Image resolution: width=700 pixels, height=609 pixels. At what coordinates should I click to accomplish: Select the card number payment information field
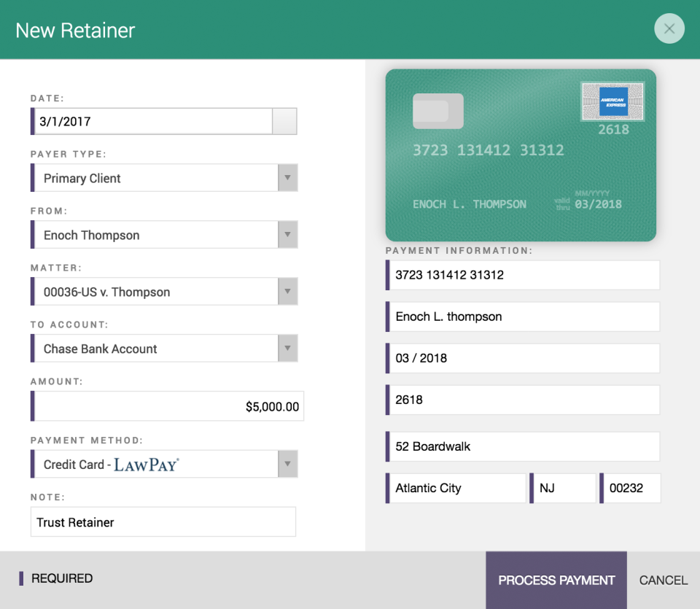(x=522, y=275)
